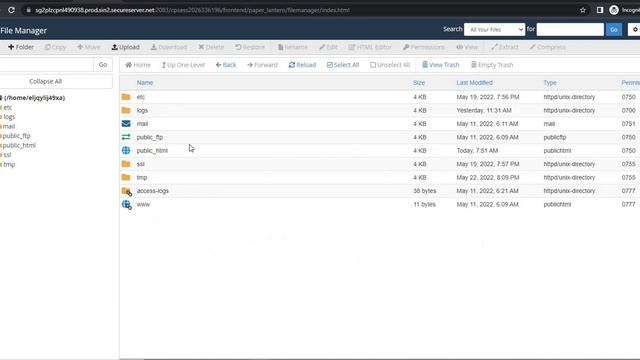Click the Download toolbar button

(x=169, y=47)
